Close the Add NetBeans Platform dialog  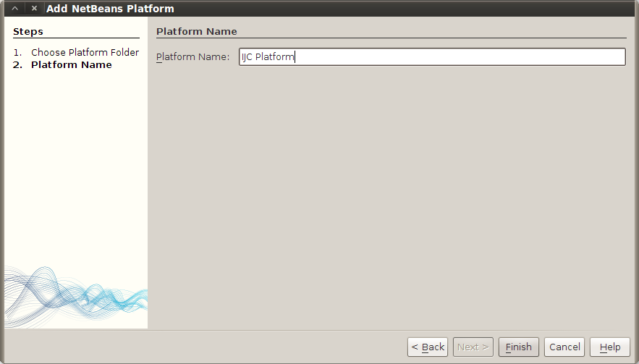point(34,9)
